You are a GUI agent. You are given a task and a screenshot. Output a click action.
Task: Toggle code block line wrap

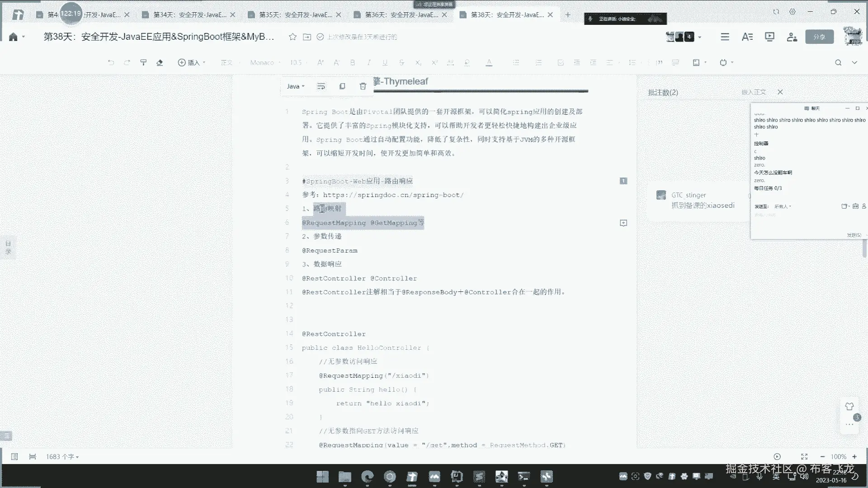(x=321, y=86)
